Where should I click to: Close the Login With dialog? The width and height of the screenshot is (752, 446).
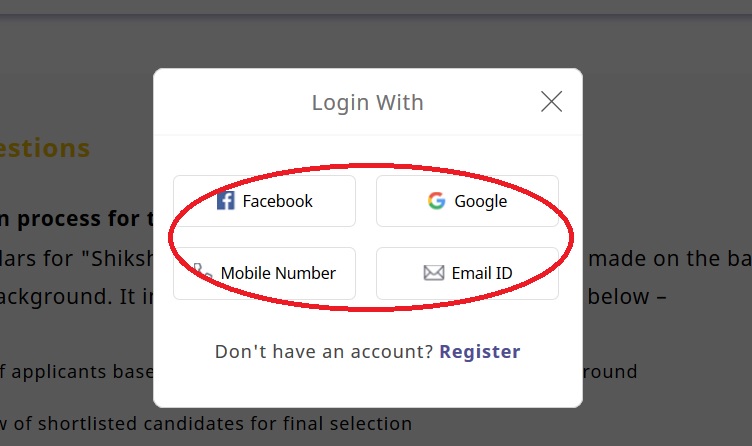click(551, 101)
